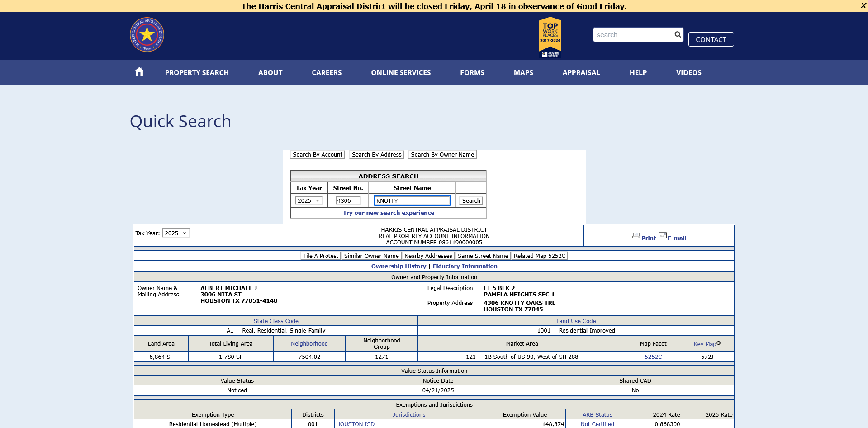Click Similar Owner Name button
The image size is (868, 428).
point(371,256)
